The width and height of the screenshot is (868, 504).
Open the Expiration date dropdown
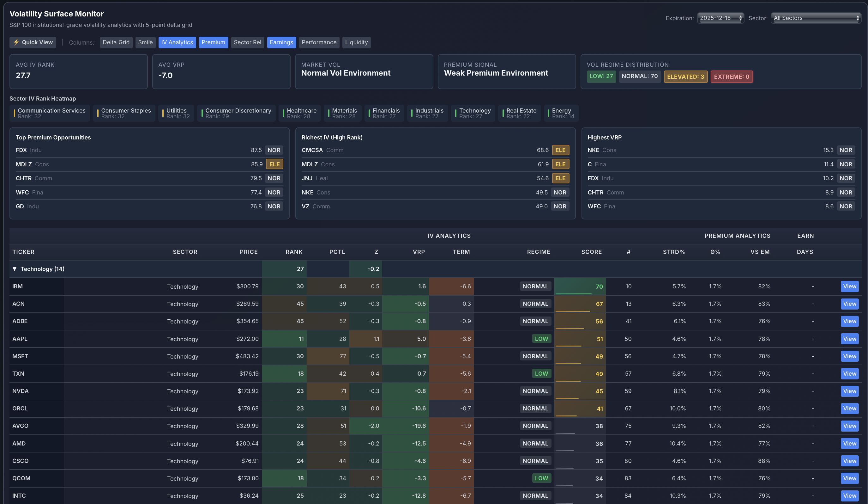pyautogui.click(x=720, y=18)
